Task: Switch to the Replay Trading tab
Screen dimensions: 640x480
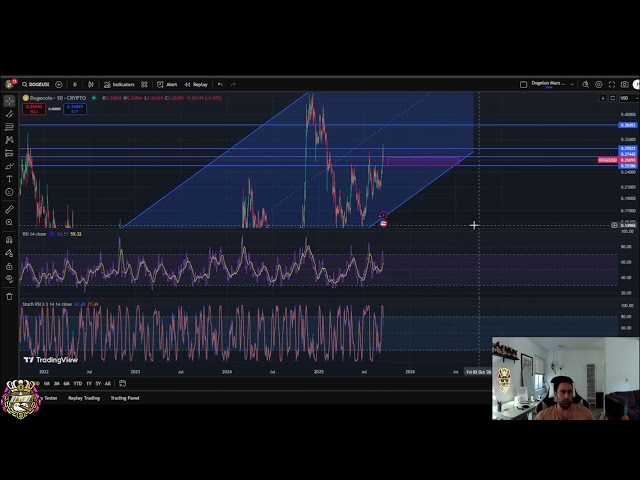Action: pyautogui.click(x=83, y=398)
